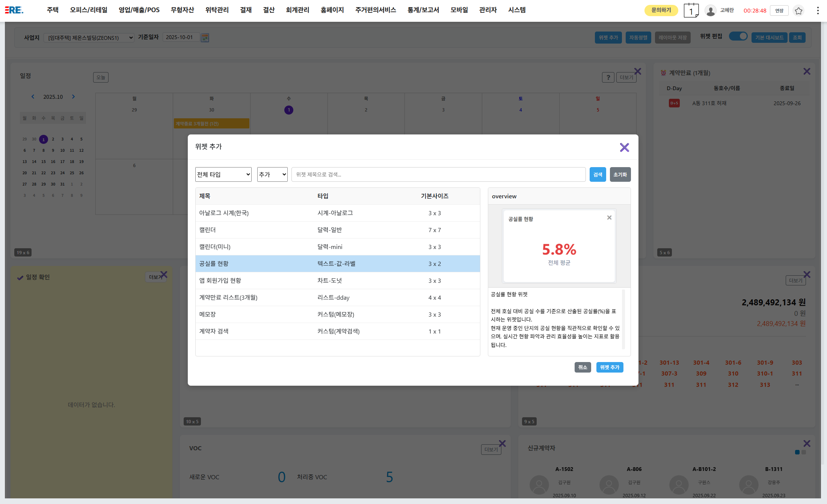Dismiss the 공실률 현황 preview X

(x=609, y=217)
